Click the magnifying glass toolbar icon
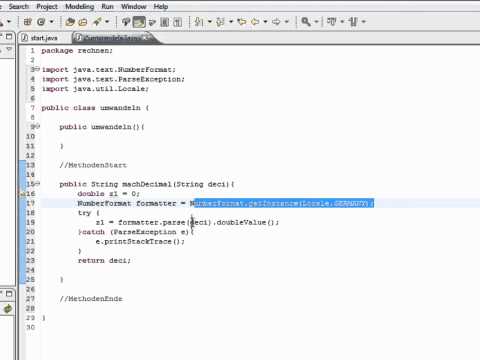Screen dimensions: 480x360 pos(306,22)
